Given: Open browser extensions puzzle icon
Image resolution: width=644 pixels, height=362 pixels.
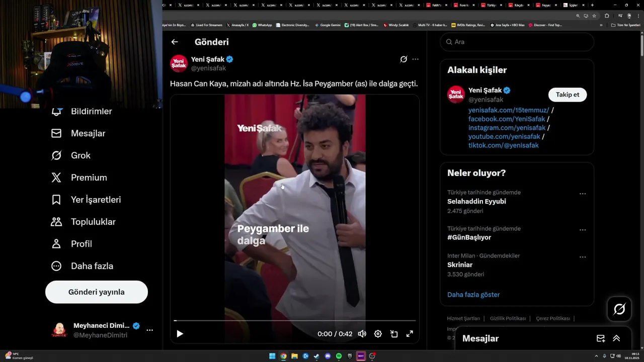Looking at the screenshot, I should (x=607, y=16).
